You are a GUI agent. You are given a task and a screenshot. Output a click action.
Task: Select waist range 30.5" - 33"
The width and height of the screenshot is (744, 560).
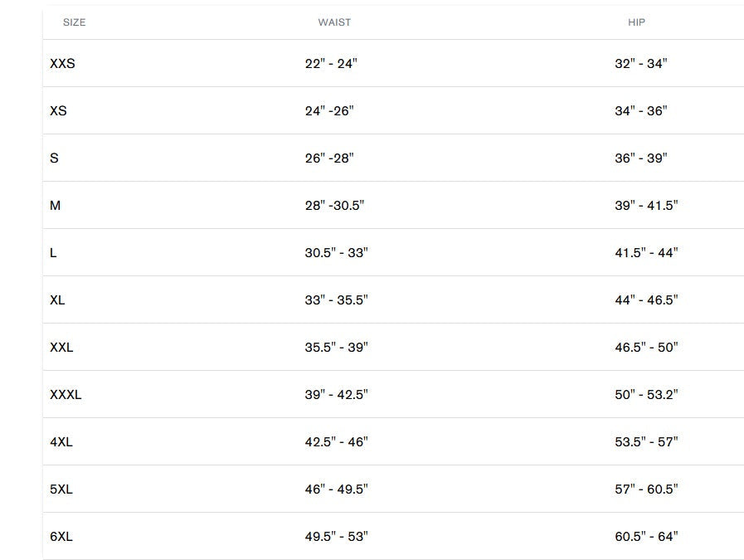click(336, 252)
